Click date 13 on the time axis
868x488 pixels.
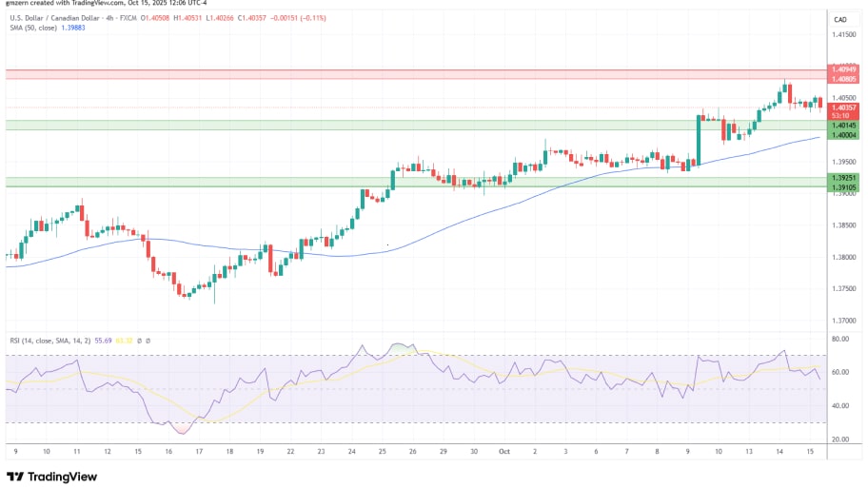click(x=749, y=452)
